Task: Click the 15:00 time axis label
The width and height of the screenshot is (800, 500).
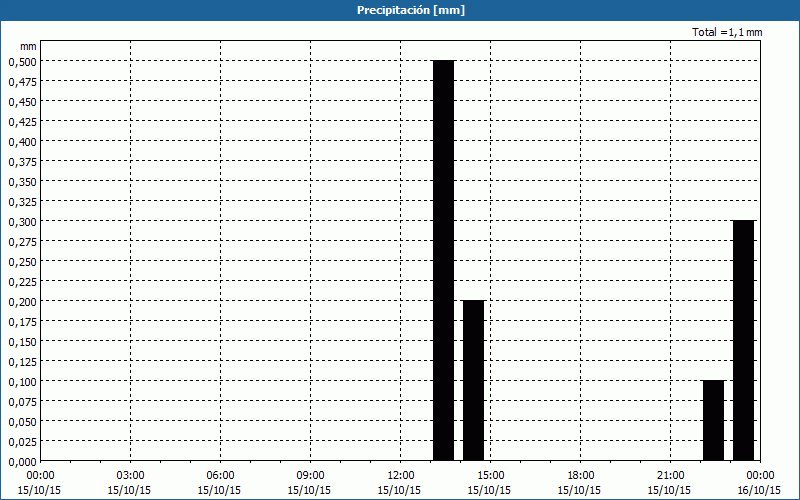Action: [490, 476]
